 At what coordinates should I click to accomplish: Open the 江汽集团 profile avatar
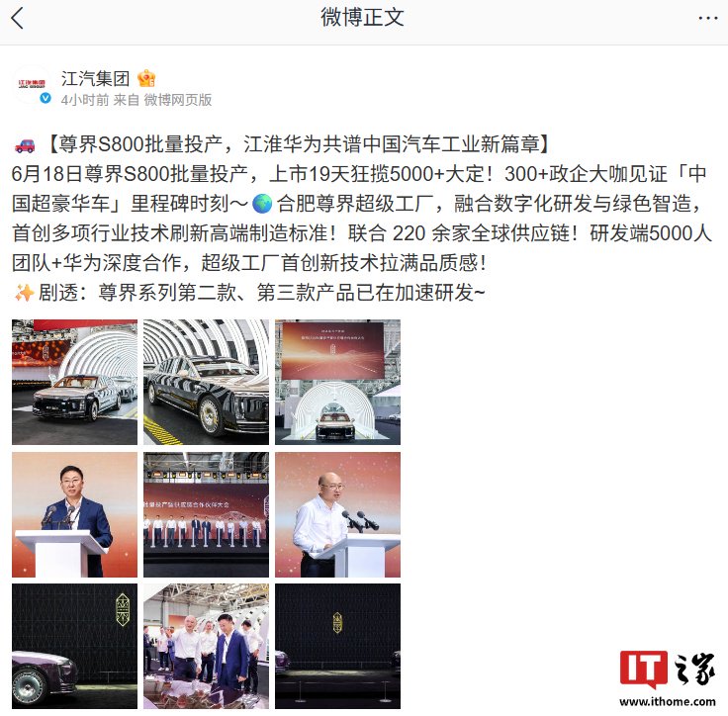32,85
